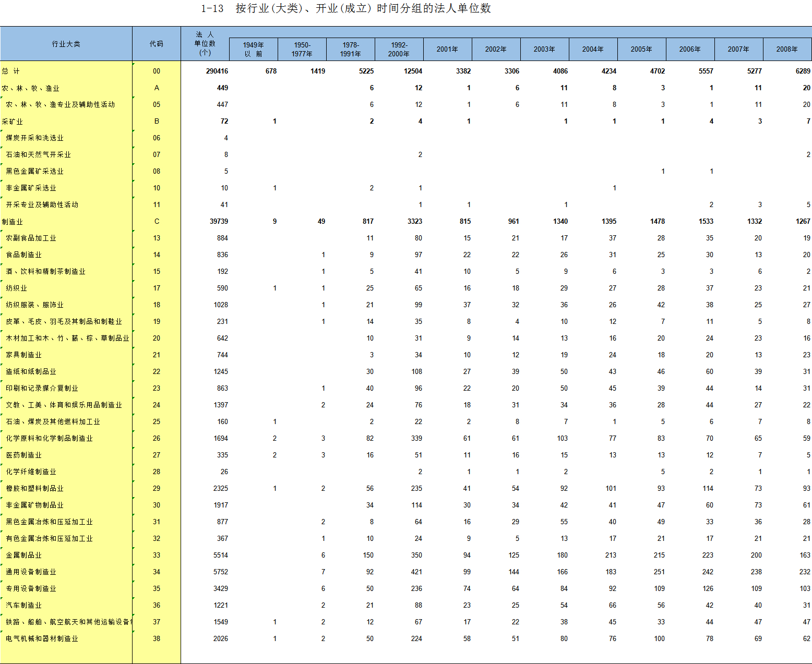Click the 1949年以前 column header
This screenshot has height=664, width=812.
(254, 50)
